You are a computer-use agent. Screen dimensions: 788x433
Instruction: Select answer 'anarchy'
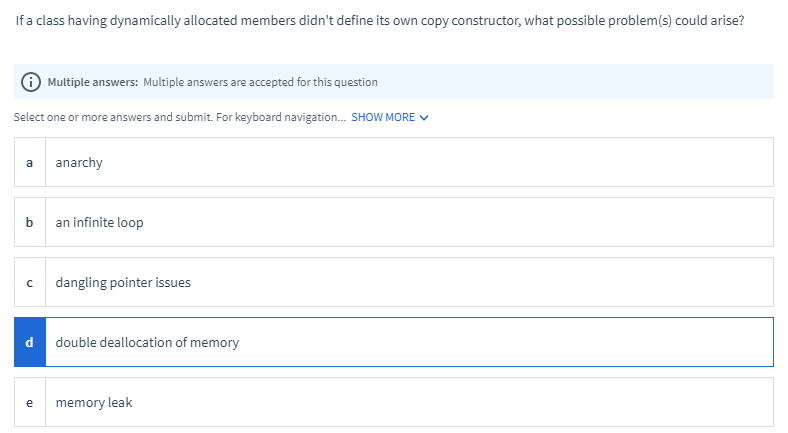393,162
